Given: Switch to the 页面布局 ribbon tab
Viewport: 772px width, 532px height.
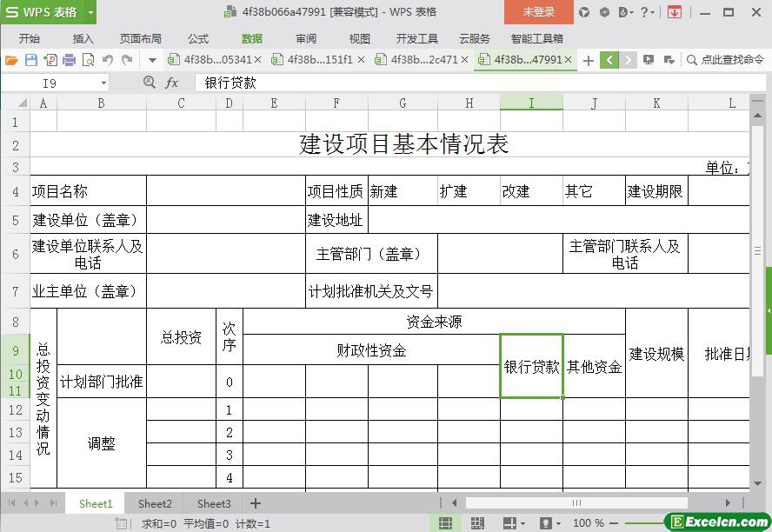Looking at the screenshot, I should 140,38.
